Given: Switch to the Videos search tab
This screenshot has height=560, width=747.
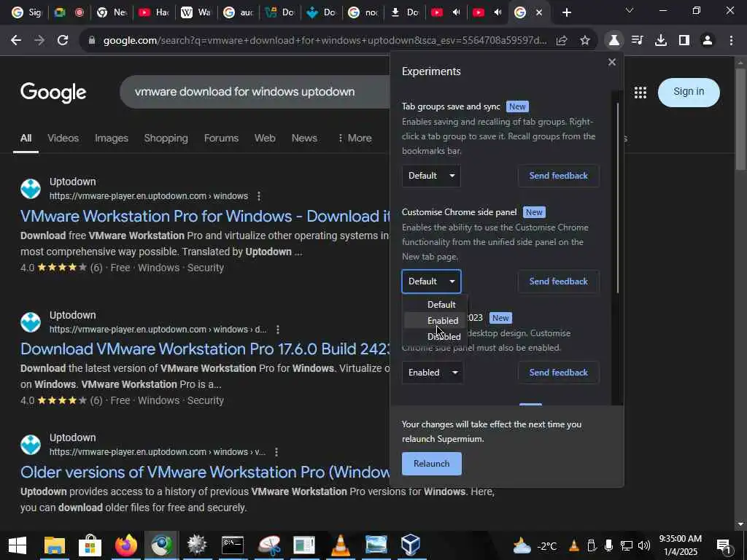Looking at the screenshot, I should (x=63, y=138).
